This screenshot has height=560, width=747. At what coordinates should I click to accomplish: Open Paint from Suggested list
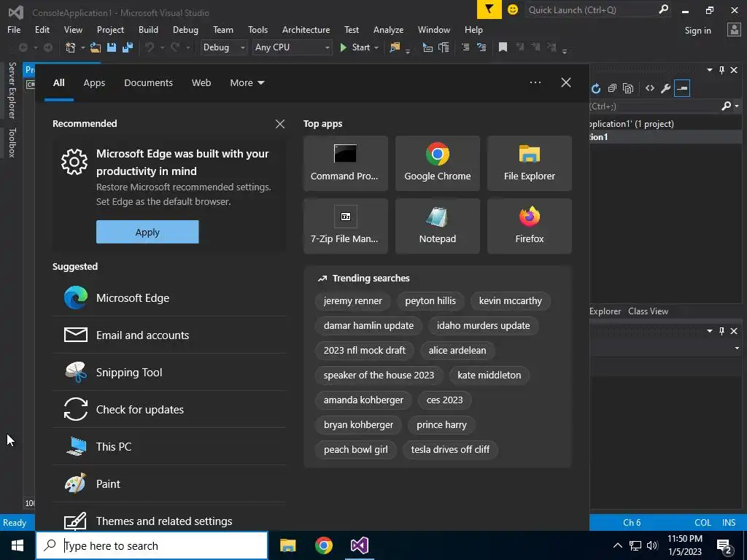coord(169,484)
